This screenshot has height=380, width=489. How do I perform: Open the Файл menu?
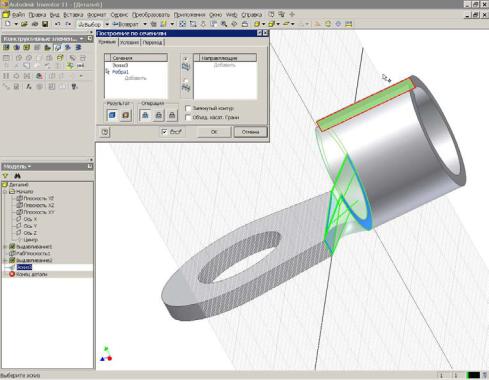[x=18, y=15]
